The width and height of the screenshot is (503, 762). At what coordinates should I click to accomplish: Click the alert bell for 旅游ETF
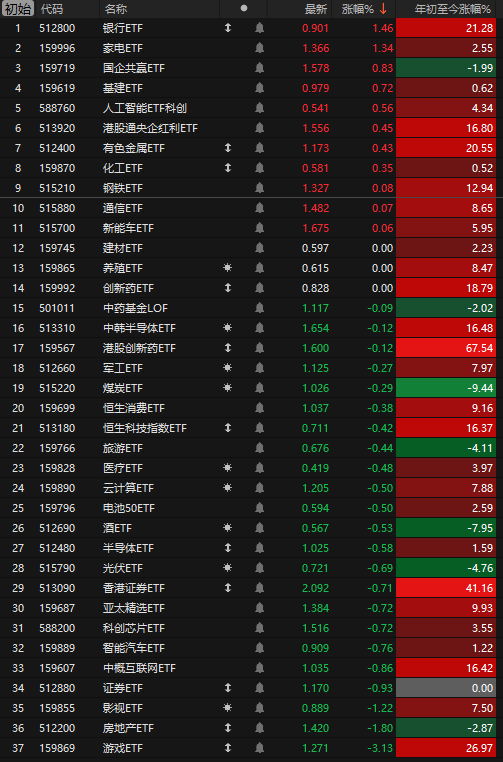click(260, 448)
